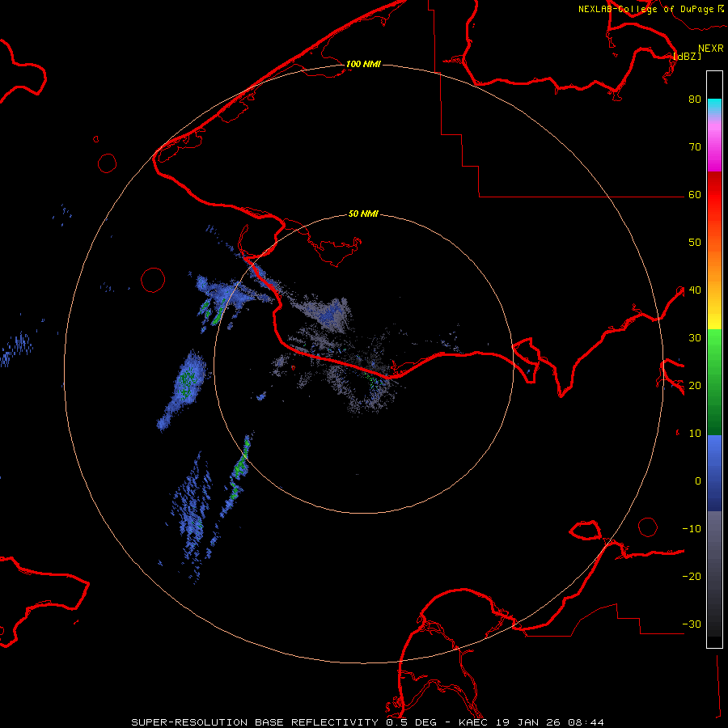The image size is (728, 728).
Task: Click the cyan band atop the color bar
Action: 714,106
